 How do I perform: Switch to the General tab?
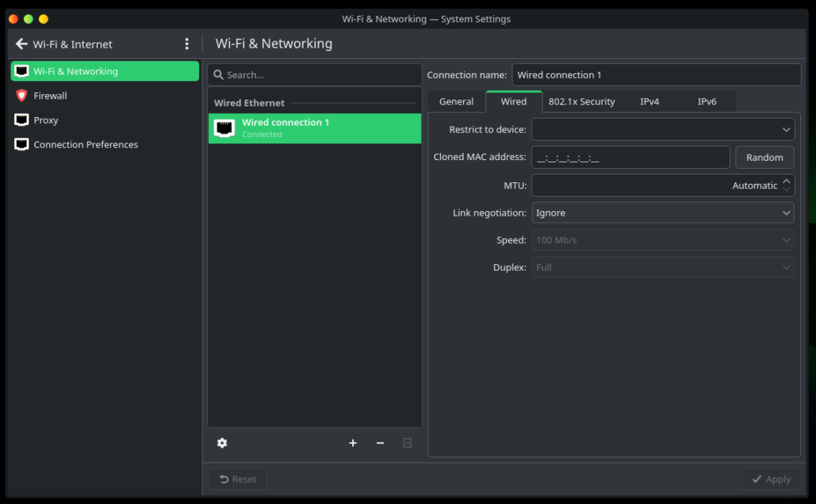click(457, 102)
